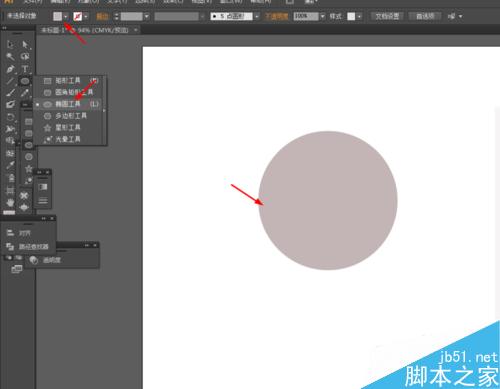Collapse the tools panel with double-arrow

4,28
